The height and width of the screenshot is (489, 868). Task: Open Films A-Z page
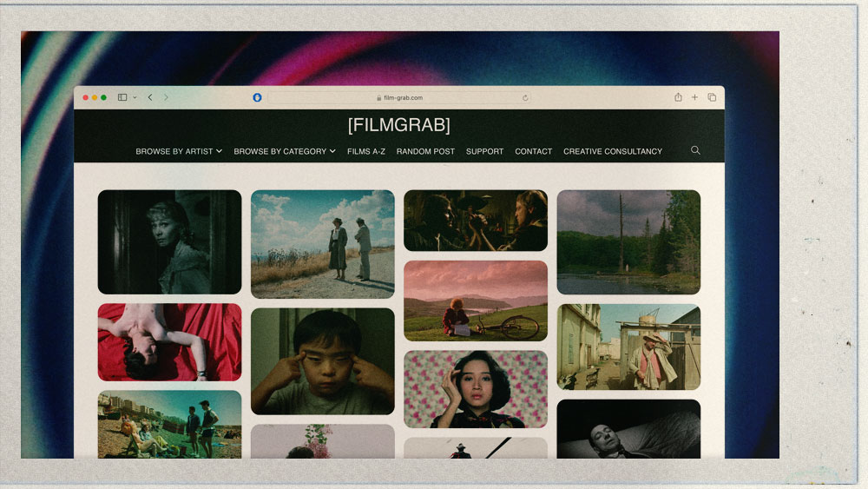pos(366,151)
